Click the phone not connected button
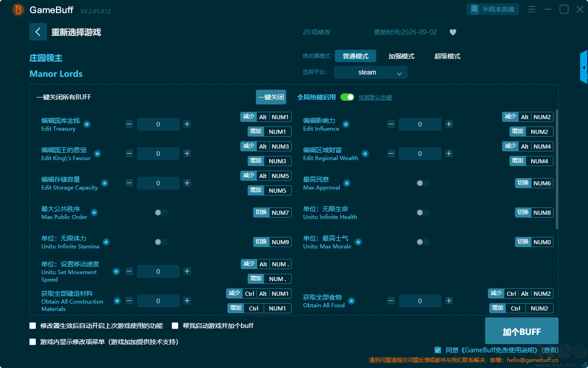This screenshot has height=368, width=588. 493,9
